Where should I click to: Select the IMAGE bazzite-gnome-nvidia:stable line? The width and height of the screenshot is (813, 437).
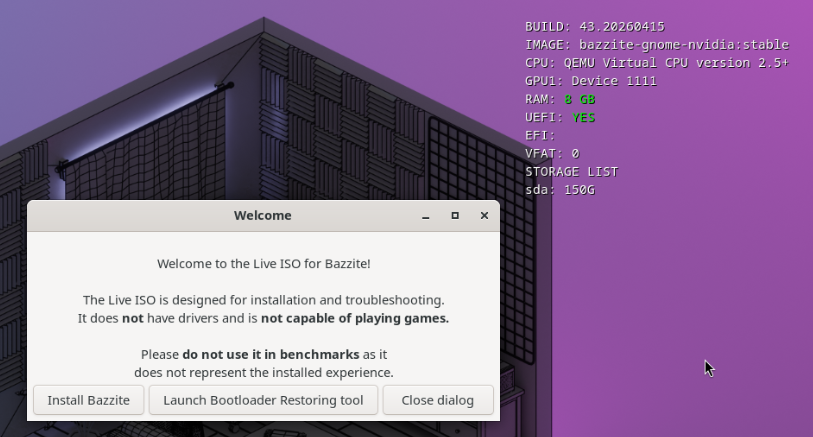656,45
